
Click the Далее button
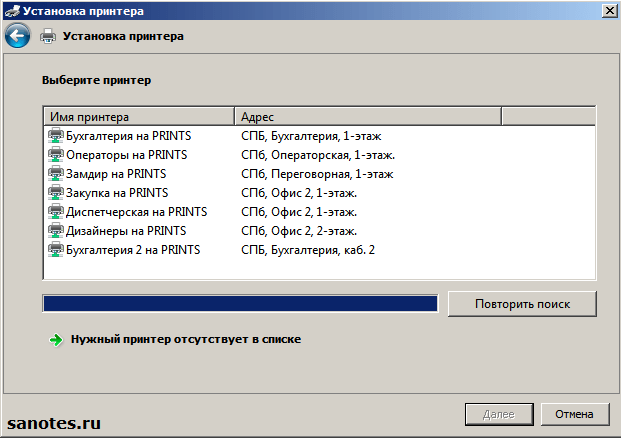point(499,414)
